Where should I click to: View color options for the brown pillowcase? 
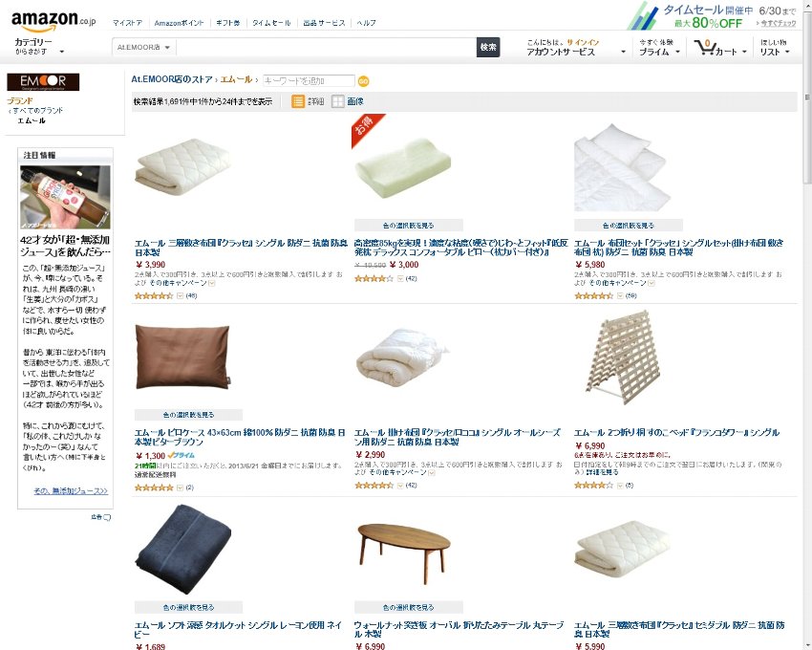tap(188, 415)
